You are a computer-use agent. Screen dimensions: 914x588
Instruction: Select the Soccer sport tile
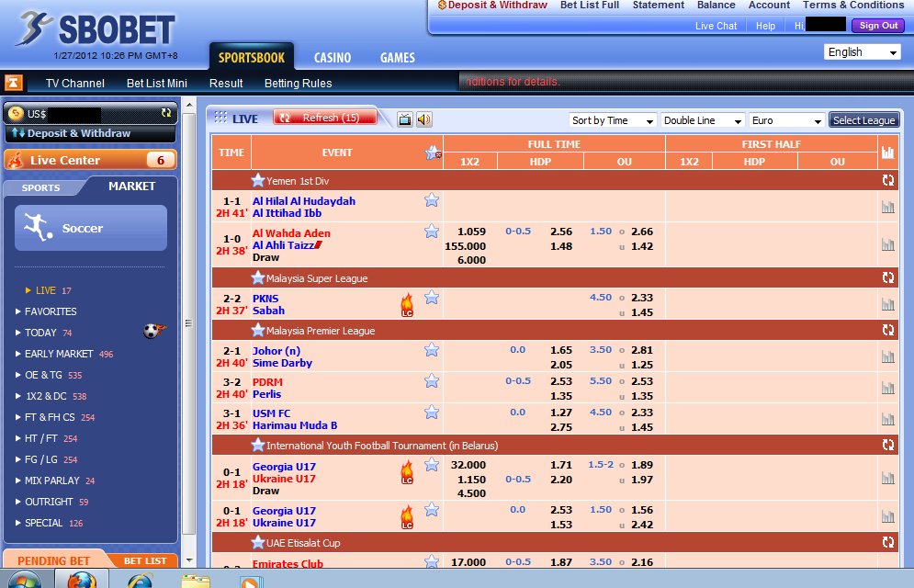tap(91, 228)
